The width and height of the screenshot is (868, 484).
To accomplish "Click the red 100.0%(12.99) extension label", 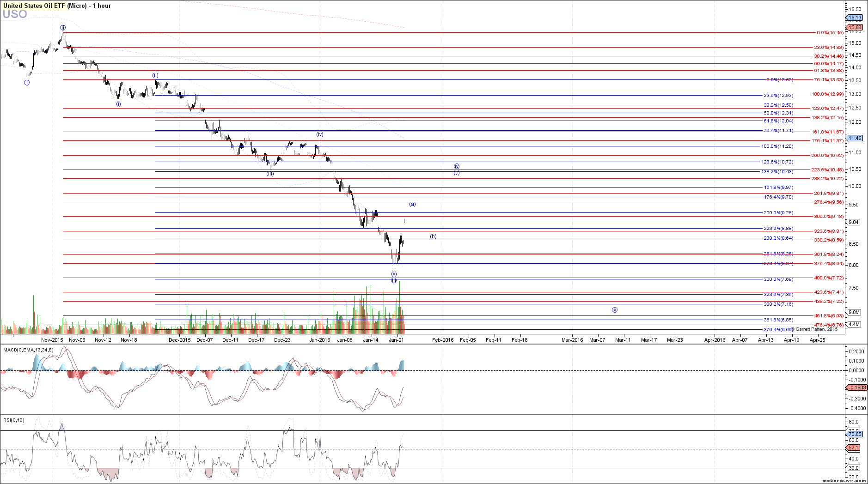I will tap(827, 94).
